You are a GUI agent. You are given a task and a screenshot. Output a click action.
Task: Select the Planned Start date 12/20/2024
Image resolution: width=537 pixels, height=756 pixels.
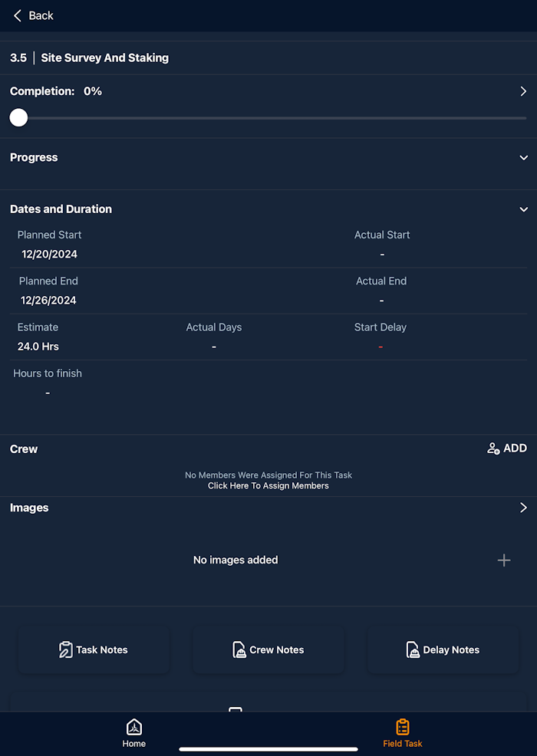(x=50, y=255)
